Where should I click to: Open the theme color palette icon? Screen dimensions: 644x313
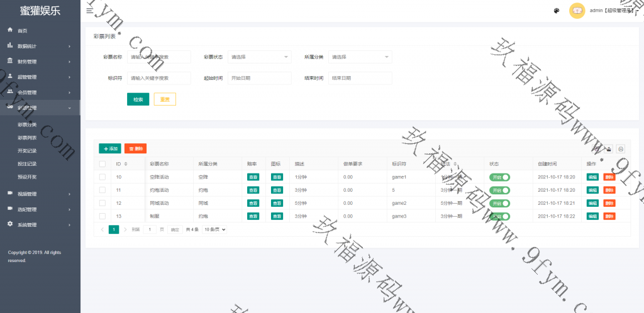coord(556,11)
